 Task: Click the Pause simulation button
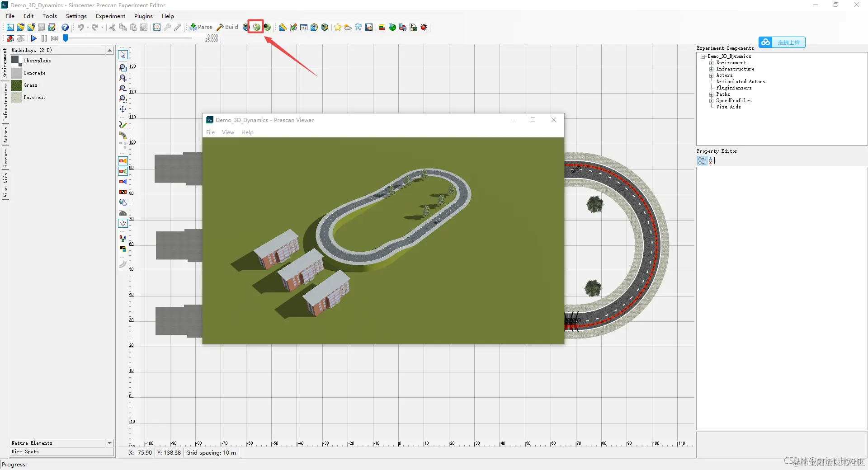(x=44, y=38)
